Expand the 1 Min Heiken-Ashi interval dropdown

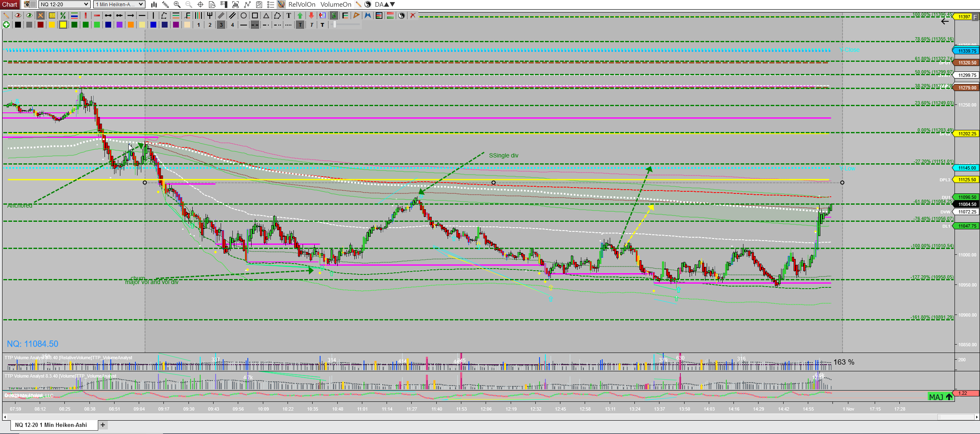pyautogui.click(x=119, y=4)
